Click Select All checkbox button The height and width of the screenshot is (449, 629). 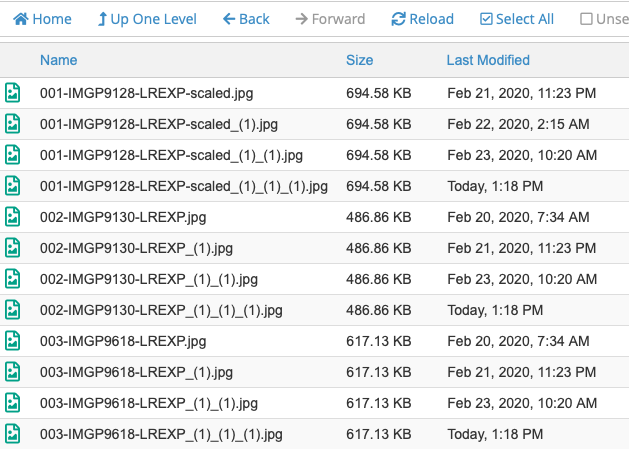click(516, 19)
